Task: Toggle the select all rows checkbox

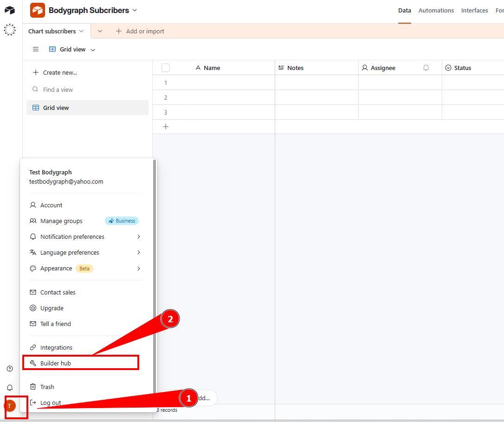Action: 166,68
